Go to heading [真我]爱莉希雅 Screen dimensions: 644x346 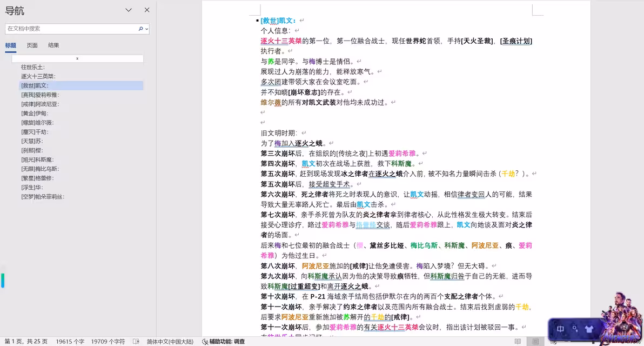[40, 95]
